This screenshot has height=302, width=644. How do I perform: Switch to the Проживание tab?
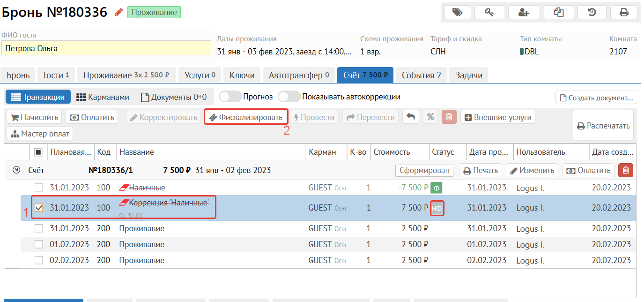(127, 75)
